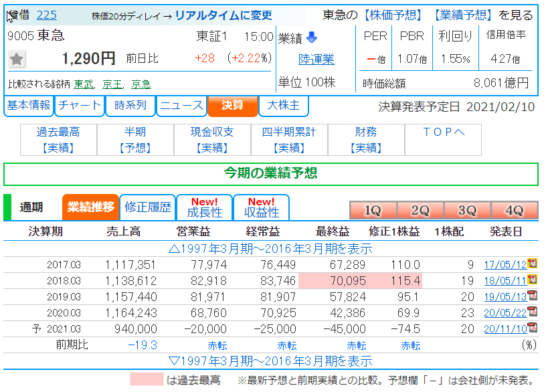Click the highlighted 115.4 per-share cell
Screen dimensions: 546x392
(x=395, y=280)
